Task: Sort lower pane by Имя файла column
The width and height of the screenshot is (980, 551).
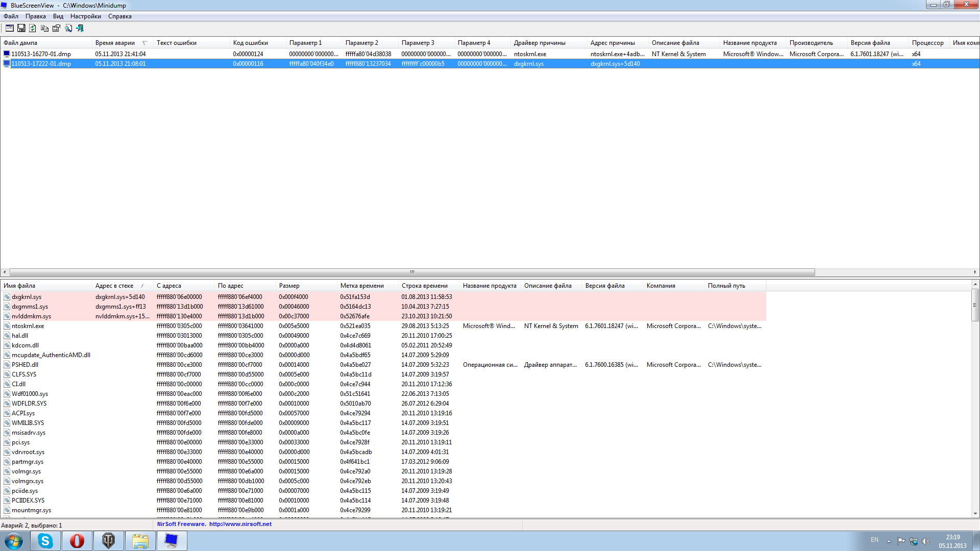Action: (46, 286)
